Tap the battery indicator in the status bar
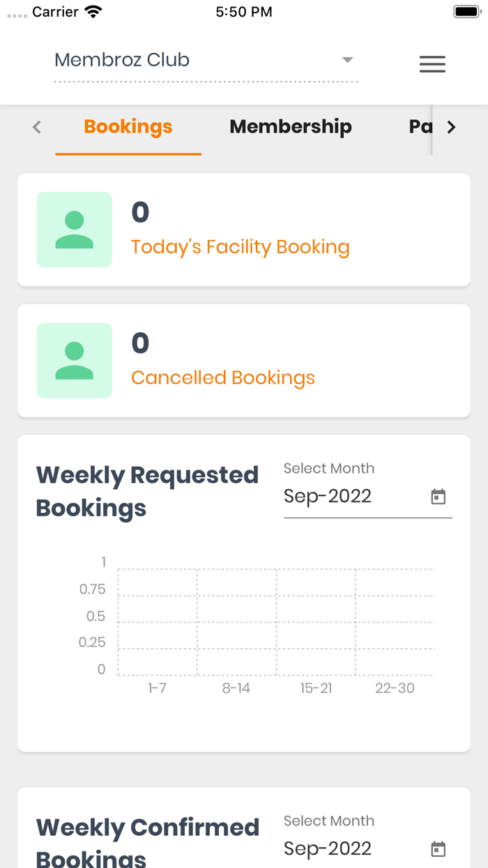 [x=466, y=10]
